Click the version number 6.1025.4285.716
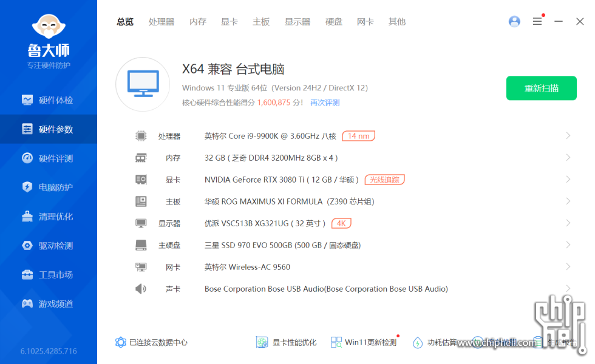The width and height of the screenshot is (595, 364). [49, 351]
